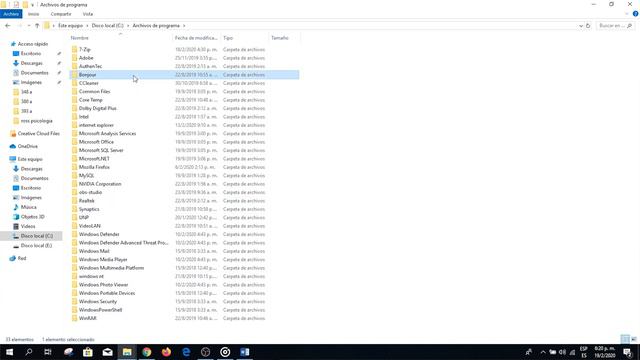The image size is (640, 360).
Task: Open Acceso rápido in navigation pane
Action: click(33, 44)
